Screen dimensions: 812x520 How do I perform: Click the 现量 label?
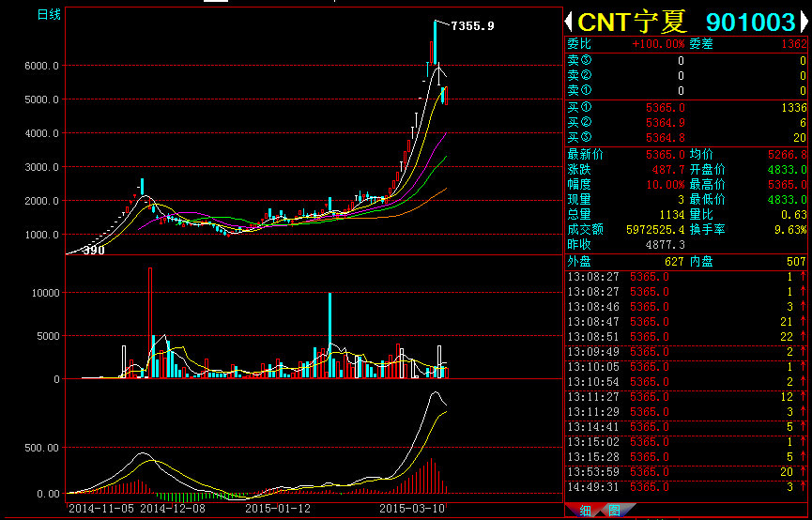(579, 199)
